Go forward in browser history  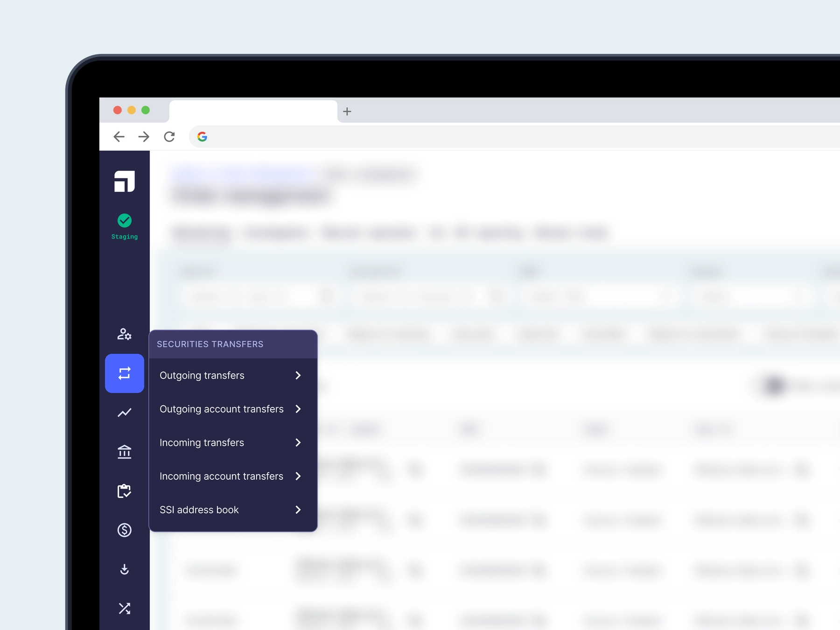click(x=144, y=137)
